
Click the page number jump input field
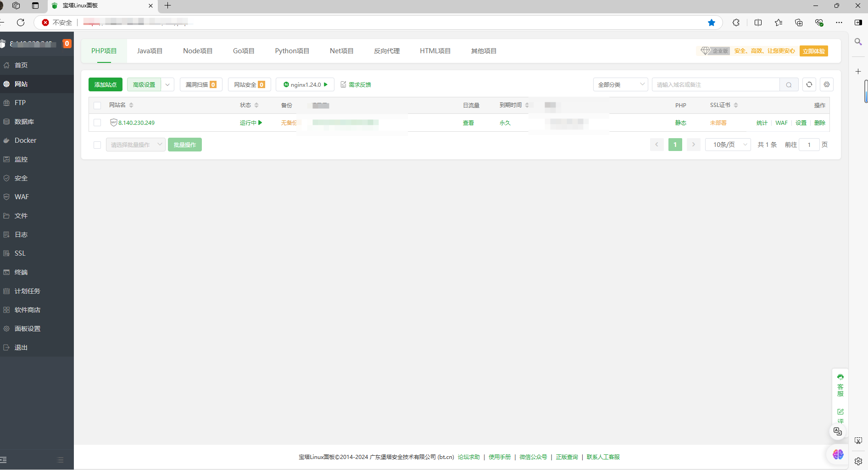(809, 145)
